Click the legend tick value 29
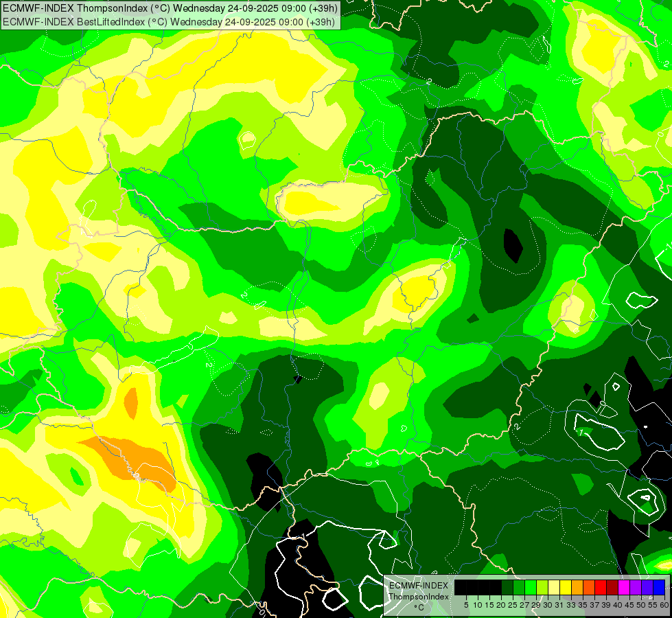Image resolution: width=672 pixels, height=618 pixels. click(537, 605)
